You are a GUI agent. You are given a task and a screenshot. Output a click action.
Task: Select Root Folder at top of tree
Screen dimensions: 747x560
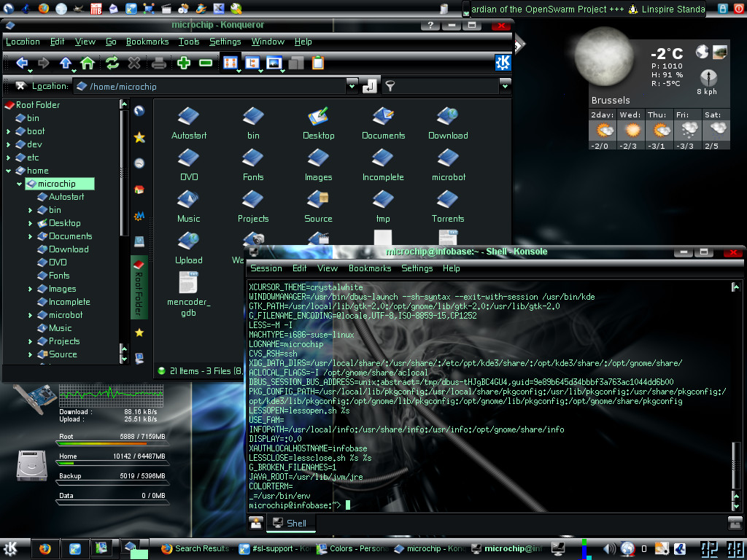coord(32,105)
